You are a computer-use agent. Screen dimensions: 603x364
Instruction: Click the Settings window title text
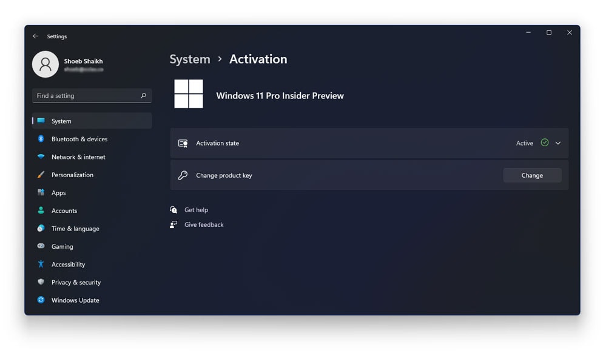[57, 36]
